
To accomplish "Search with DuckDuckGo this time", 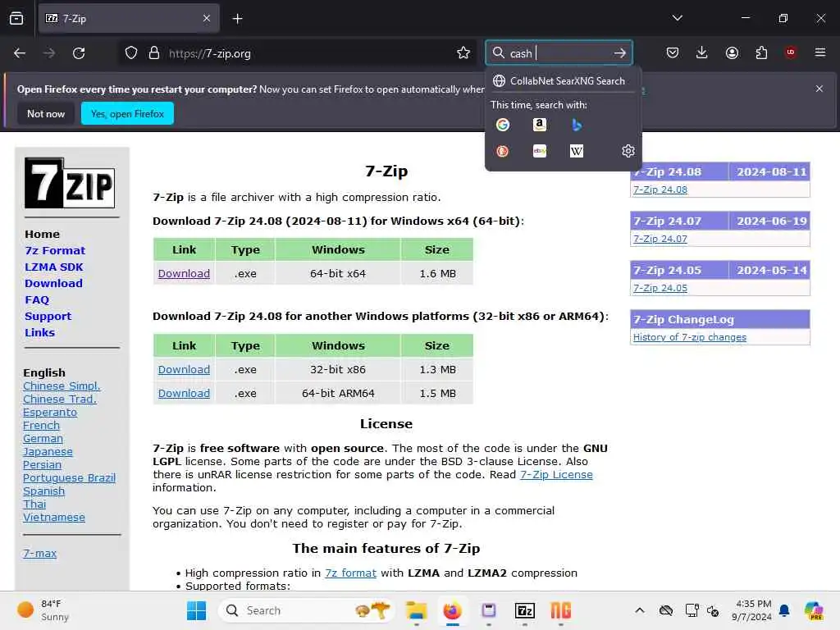I will click(x=503, y=151).
